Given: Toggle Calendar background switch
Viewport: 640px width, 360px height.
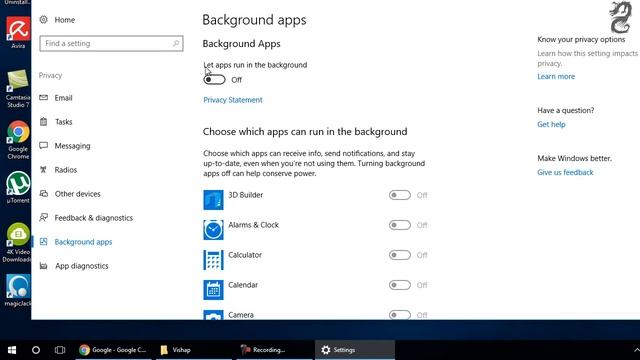Looking at the screenshot, I should tap(400, 285).
